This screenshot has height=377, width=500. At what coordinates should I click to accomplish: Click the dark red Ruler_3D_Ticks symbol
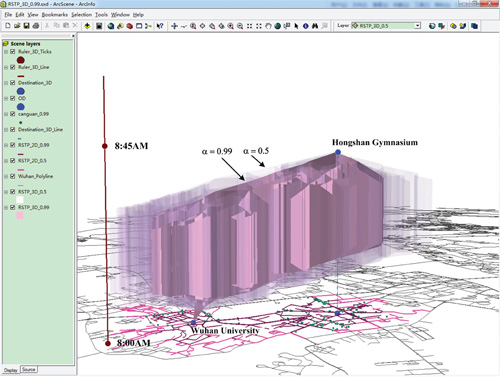[x=21, y=60]
